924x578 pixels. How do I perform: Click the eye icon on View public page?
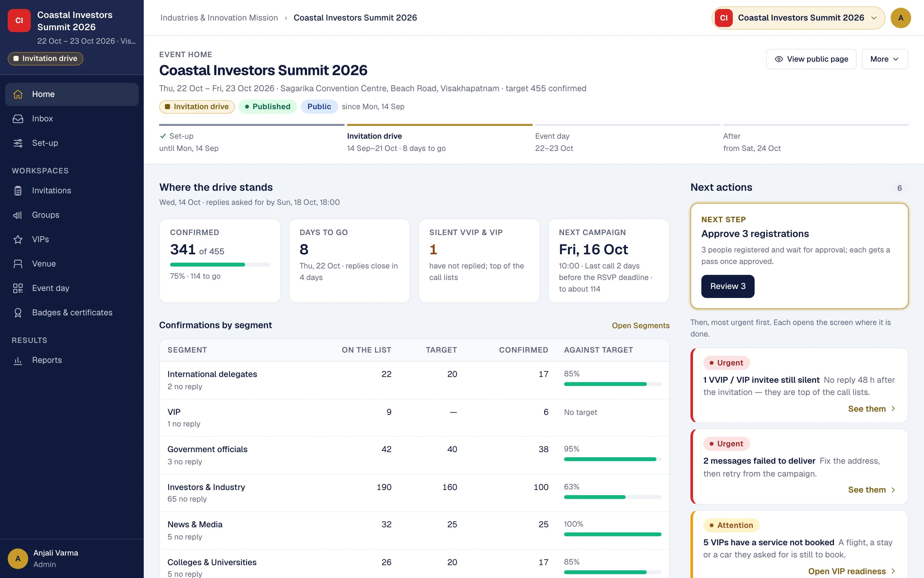tap(779, 59)
